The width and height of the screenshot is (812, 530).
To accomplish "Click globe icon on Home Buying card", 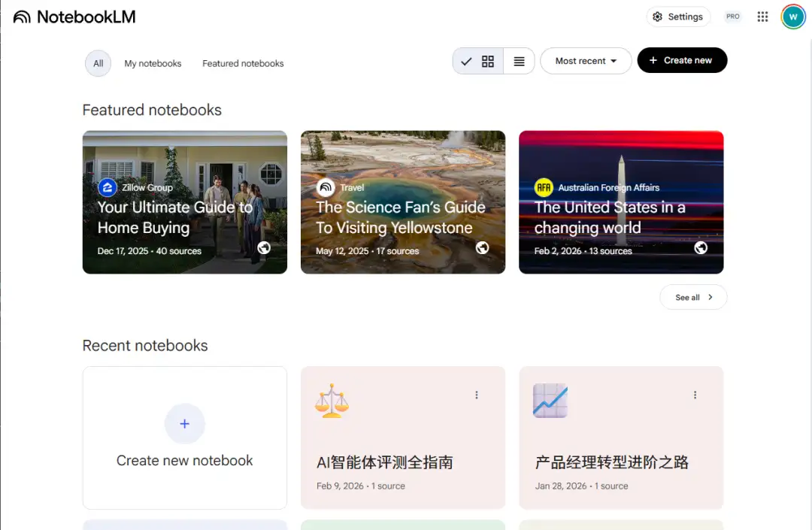I will click(264, 248).
